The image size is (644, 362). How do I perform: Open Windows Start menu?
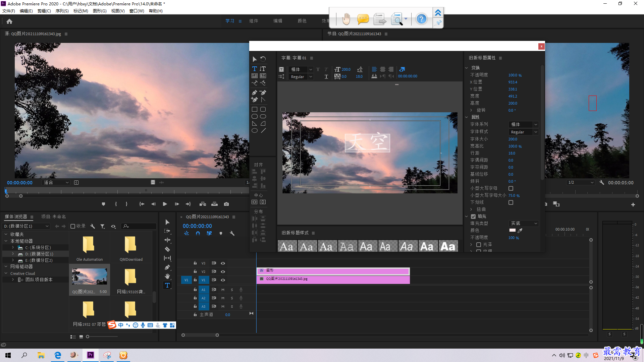[x=8, y=355]
